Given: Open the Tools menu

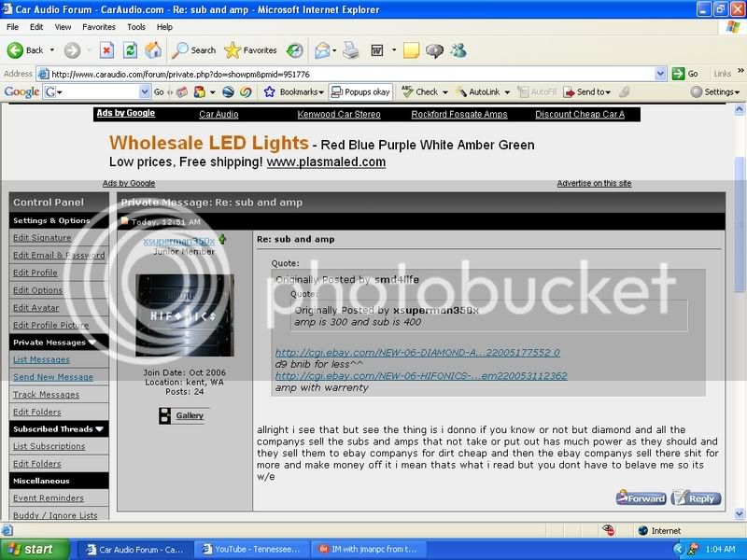Looking at the screenshot, I should pyautogui.click(x=135, y=27).
